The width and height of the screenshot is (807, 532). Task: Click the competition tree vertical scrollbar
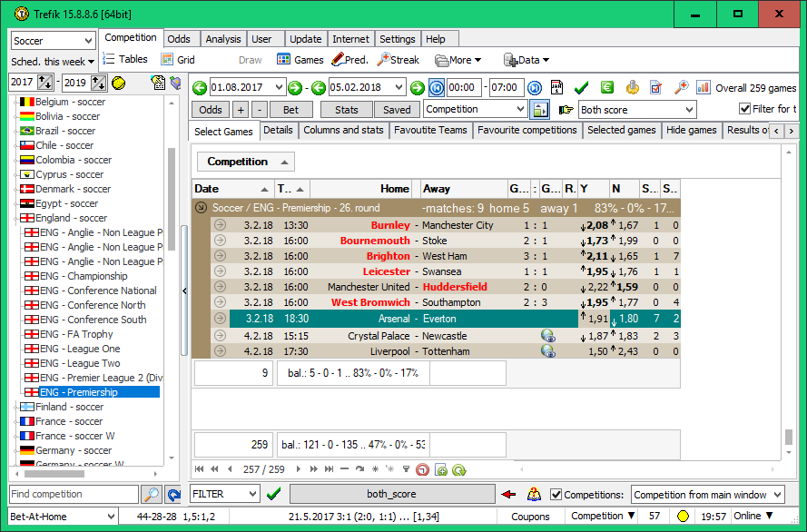(172, 199)
